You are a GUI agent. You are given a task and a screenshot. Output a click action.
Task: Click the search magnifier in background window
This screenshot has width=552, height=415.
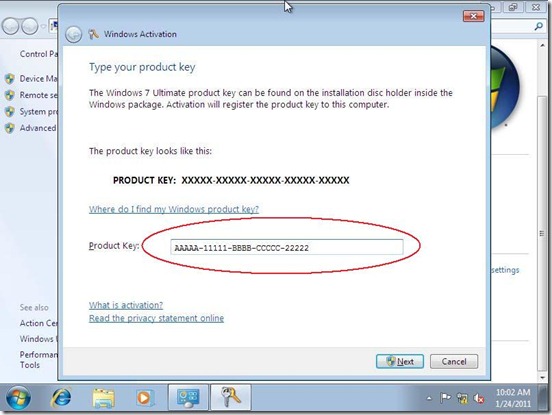click(x=538, y=26)
